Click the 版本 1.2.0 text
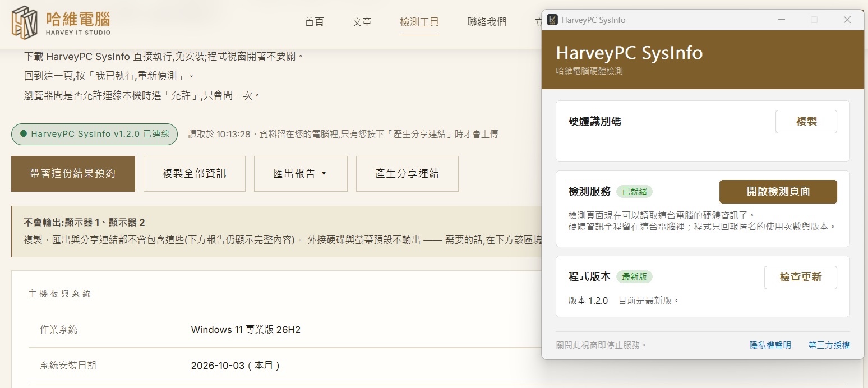 588,301
